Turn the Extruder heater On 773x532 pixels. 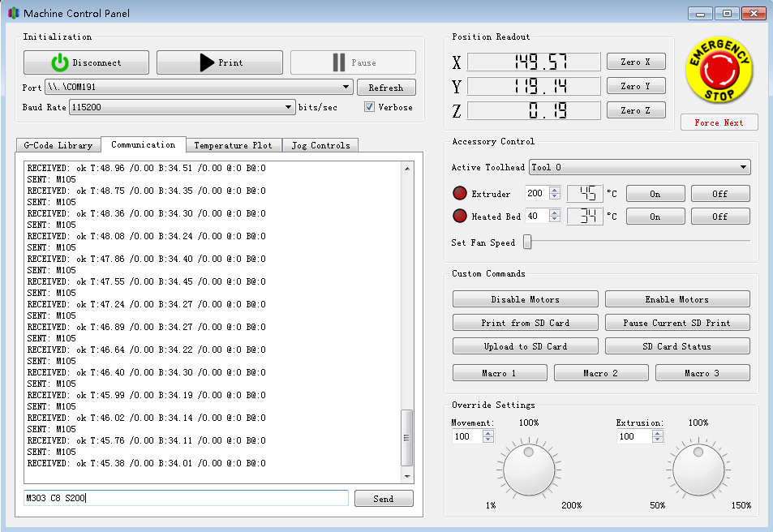(x=655, y=194)
